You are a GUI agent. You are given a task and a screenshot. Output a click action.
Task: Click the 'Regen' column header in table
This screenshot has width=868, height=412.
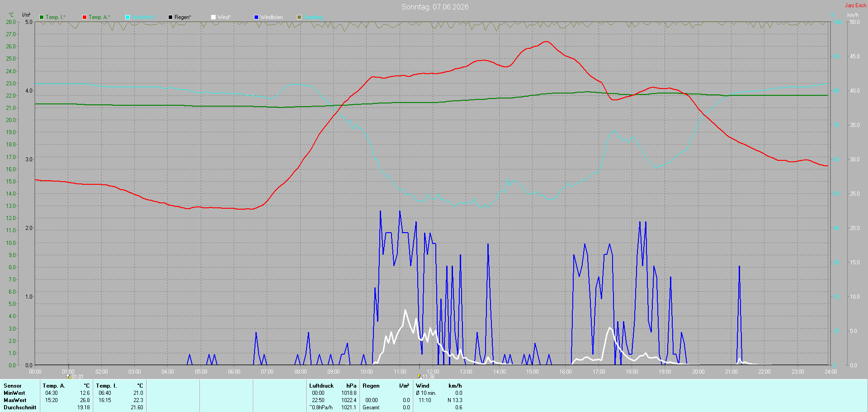pyautogui.click(x=371, y=386)
